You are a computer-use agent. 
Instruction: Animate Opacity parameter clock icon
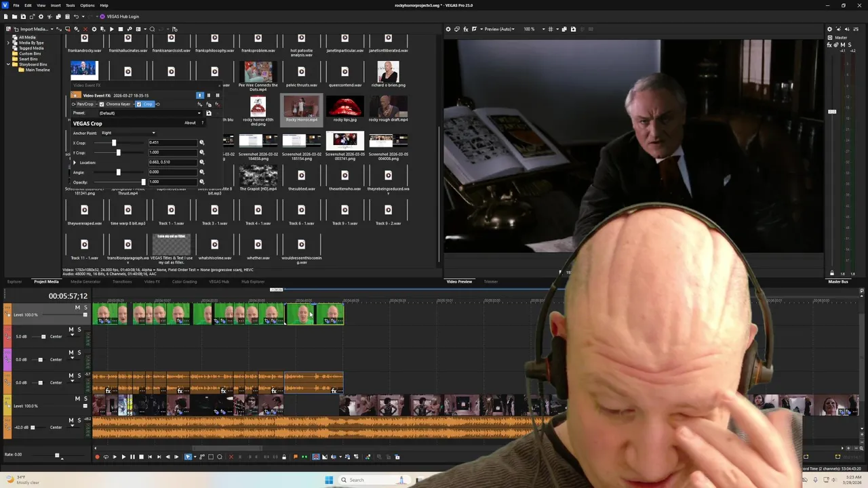[202, 182]
